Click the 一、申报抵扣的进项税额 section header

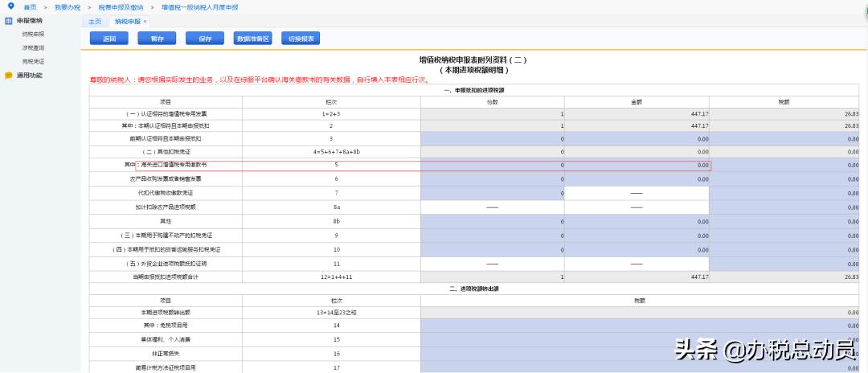pyautogui.click(x=474, y=90)
